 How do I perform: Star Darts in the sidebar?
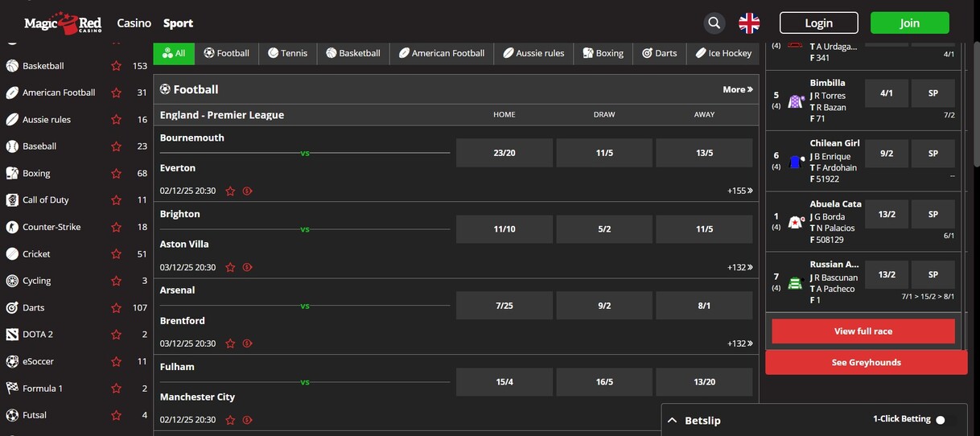click(x=116, y=308)
